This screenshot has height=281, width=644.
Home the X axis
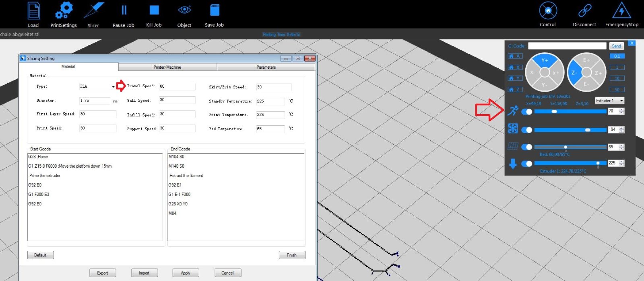515,67
